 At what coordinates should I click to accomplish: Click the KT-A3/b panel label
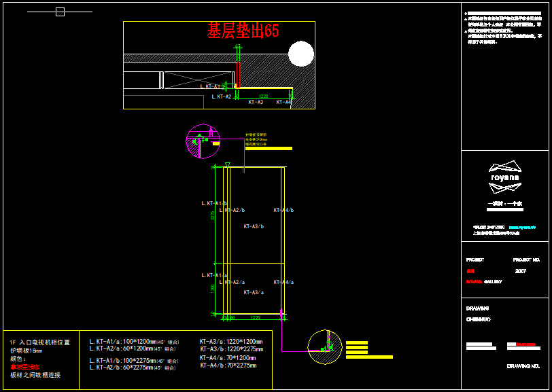tap(254, 226)
